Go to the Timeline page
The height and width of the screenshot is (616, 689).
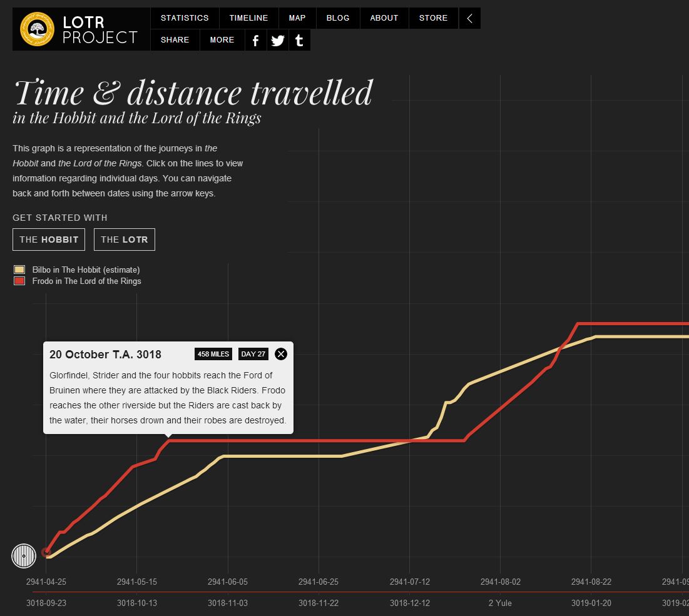248,18
